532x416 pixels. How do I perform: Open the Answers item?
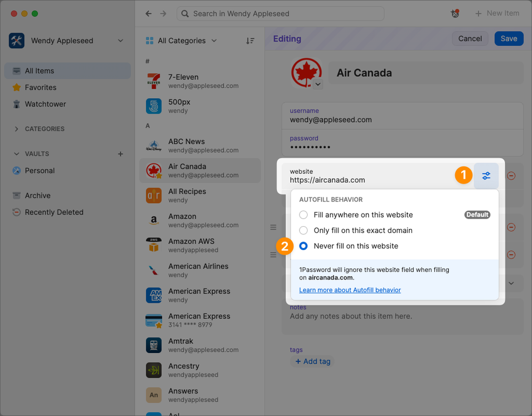200,395
